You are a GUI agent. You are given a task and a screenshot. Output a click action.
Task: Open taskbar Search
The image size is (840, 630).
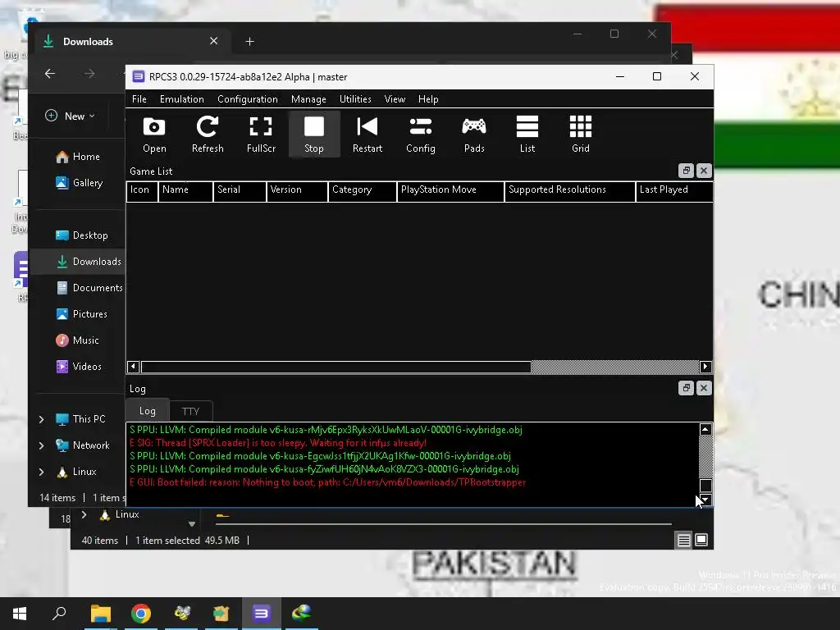(59, 614)
